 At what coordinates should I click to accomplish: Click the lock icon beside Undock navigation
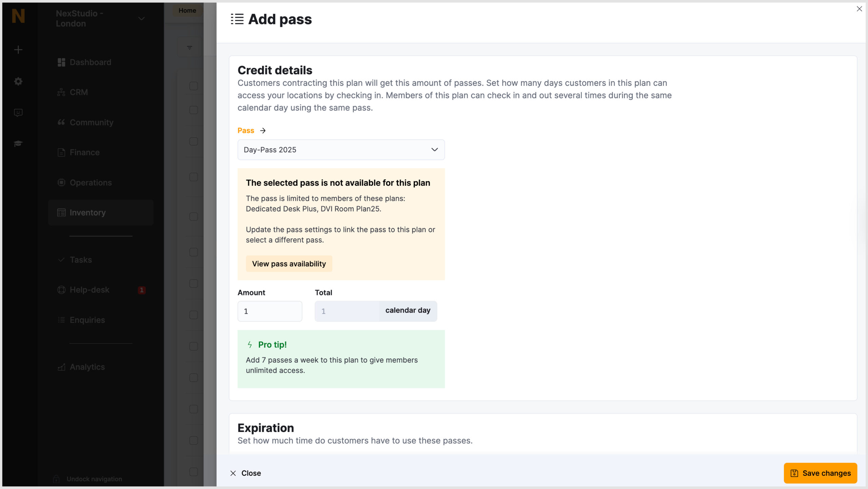pos(56,479)
